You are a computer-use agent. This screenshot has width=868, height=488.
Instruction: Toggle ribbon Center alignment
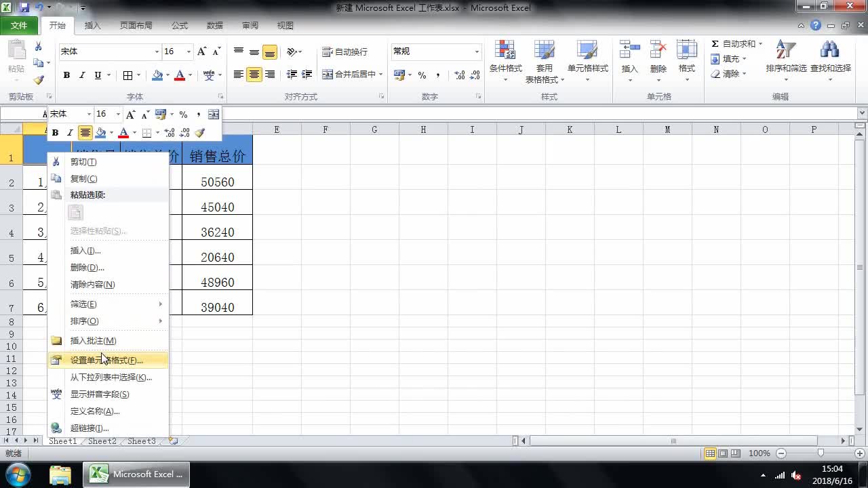[x=254, y=75]
